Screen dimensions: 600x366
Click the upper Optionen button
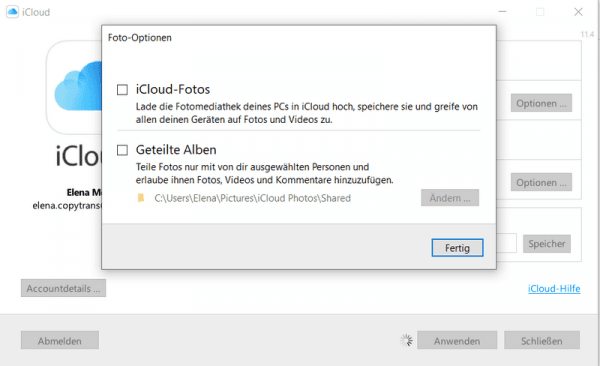541,103
